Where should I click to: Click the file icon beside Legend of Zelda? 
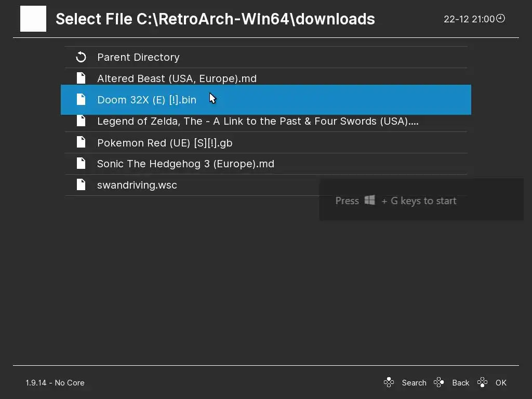[81, 121]
